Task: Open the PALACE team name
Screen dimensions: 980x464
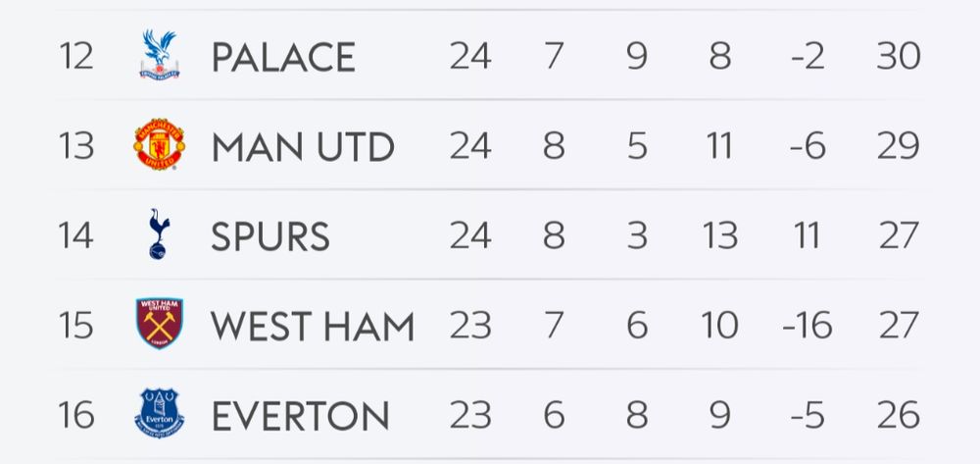Action: click(x=283, y=57)
